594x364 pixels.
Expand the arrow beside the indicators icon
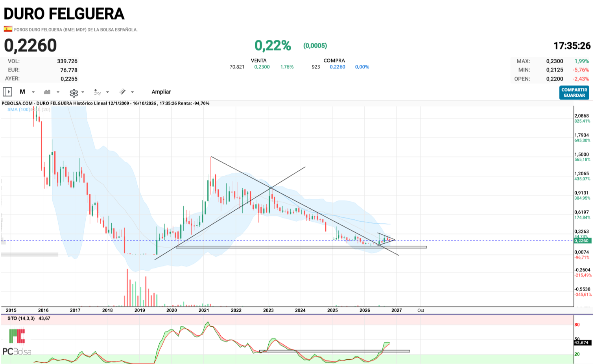(107, 92)
